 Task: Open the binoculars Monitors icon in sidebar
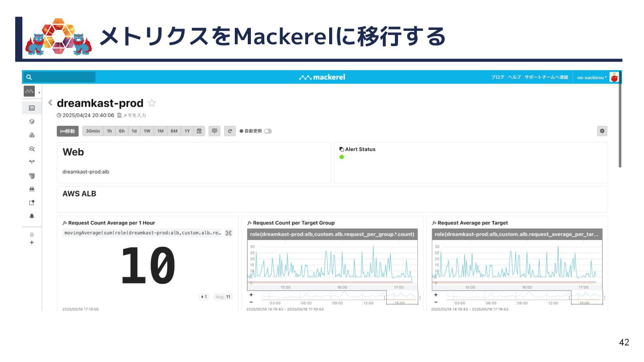pyautogui.click(x=32, y=189)
